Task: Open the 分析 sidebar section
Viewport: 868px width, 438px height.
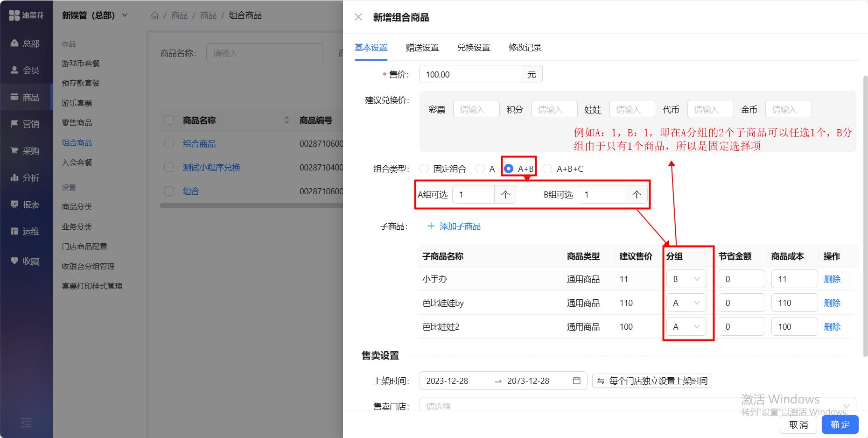Action: [26, 177]
